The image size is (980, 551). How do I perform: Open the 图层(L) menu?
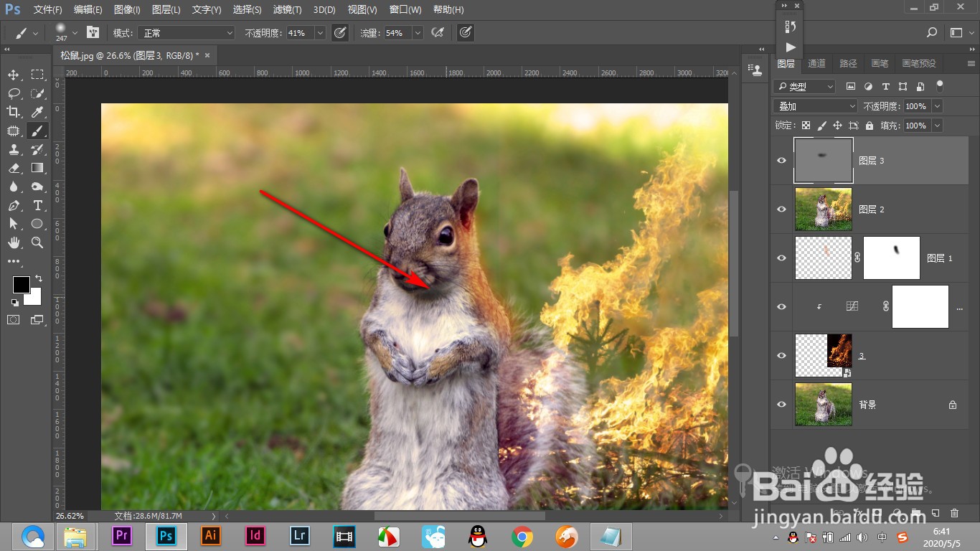(166, 10)
